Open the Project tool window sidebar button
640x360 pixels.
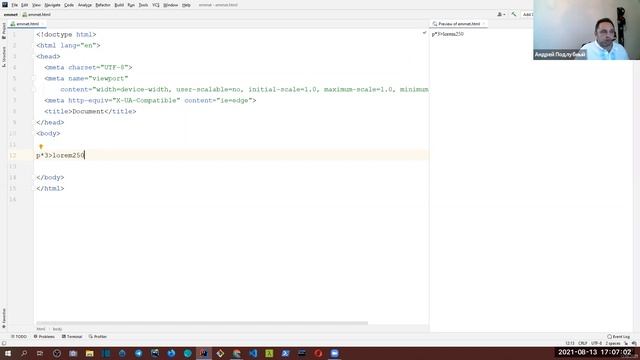pos(4,31)
